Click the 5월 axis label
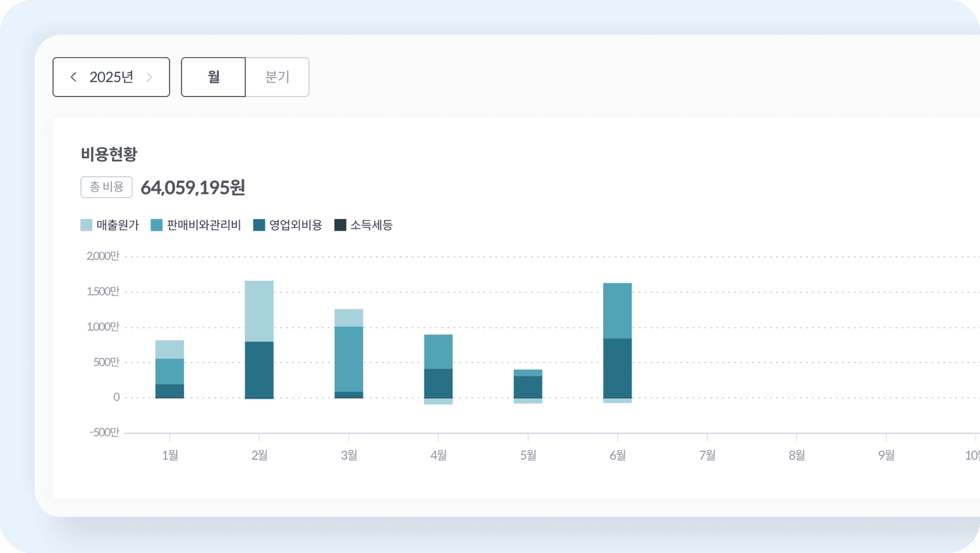The height and width of the screenshot is (553, 980). tap(528, 455)
